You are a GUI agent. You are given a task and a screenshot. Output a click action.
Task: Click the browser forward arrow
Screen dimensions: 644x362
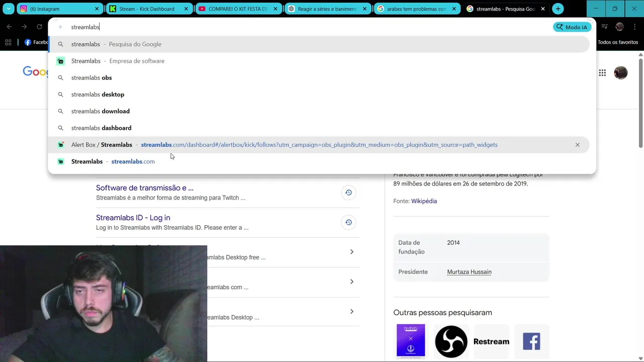[24, 27]
